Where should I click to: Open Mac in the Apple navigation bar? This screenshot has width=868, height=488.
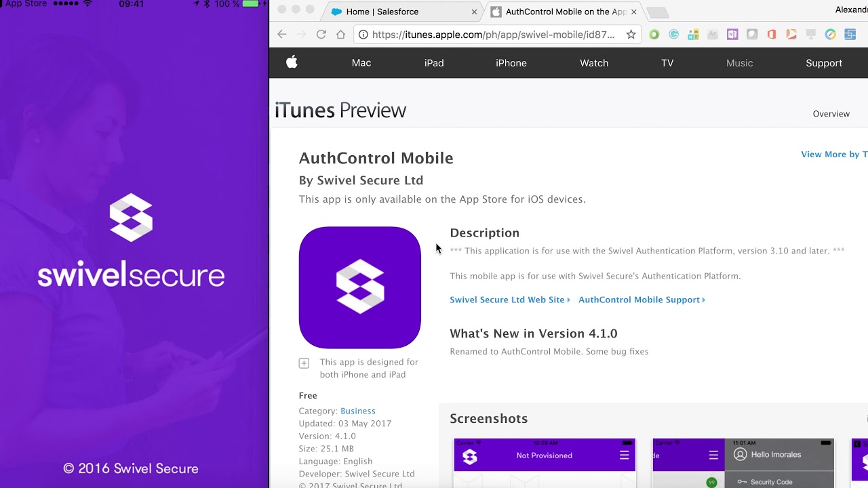click(x=361, y=63)
